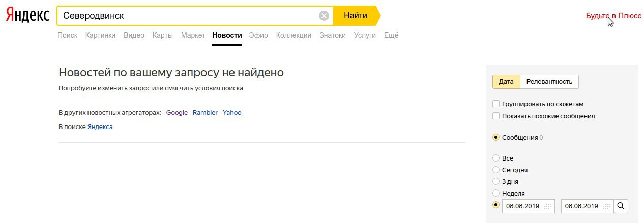The image size is (644, 223).
Task: Open the "Карты" tab
Action: (x=163, y=35)
